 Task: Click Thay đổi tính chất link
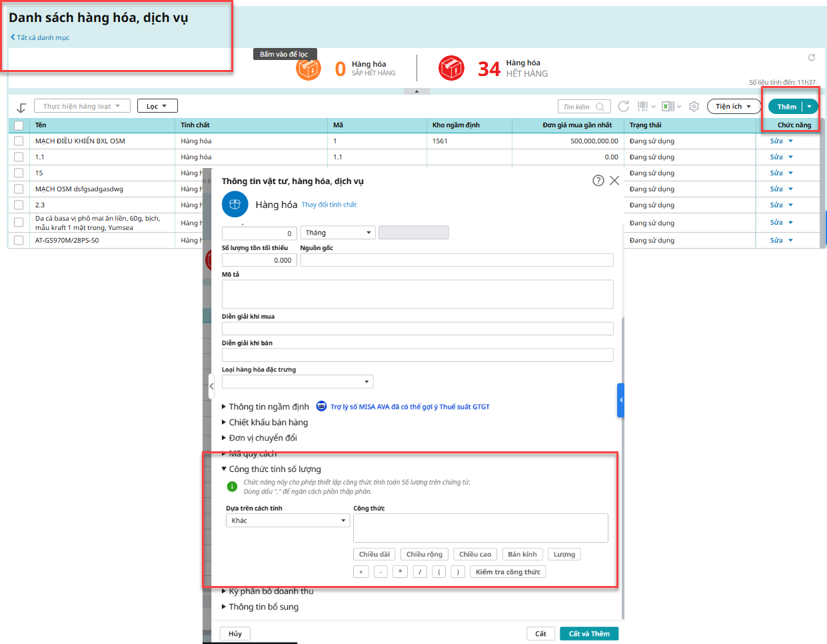point(329,205)
